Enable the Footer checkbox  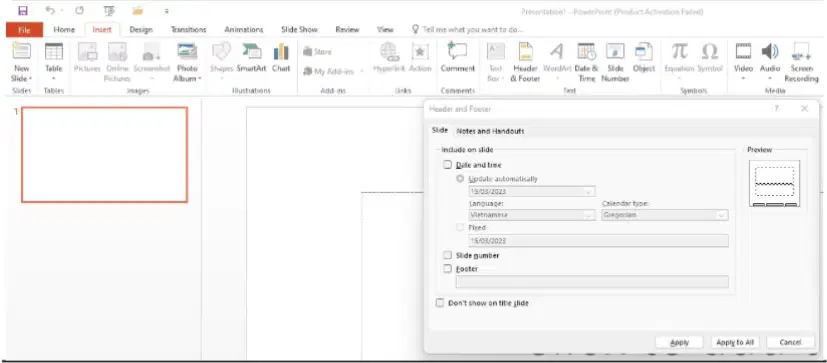click(x=448, y=269)
